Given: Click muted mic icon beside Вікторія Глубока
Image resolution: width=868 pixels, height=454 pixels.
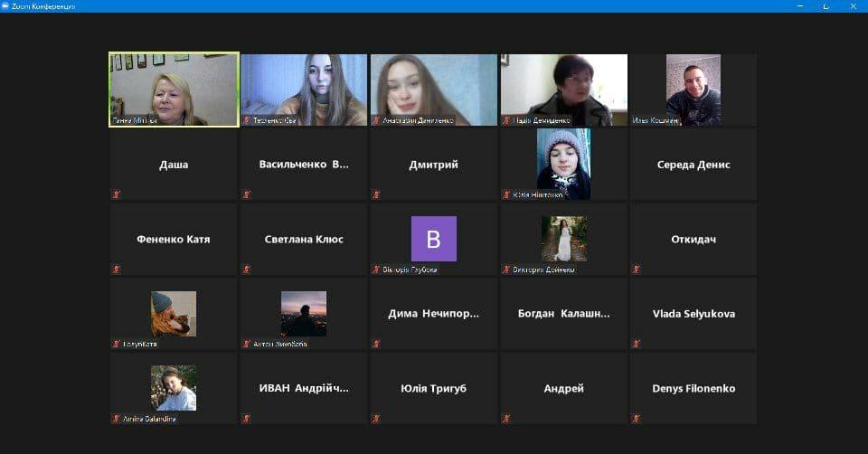Looking at the screenshot, I should [376, 270].
